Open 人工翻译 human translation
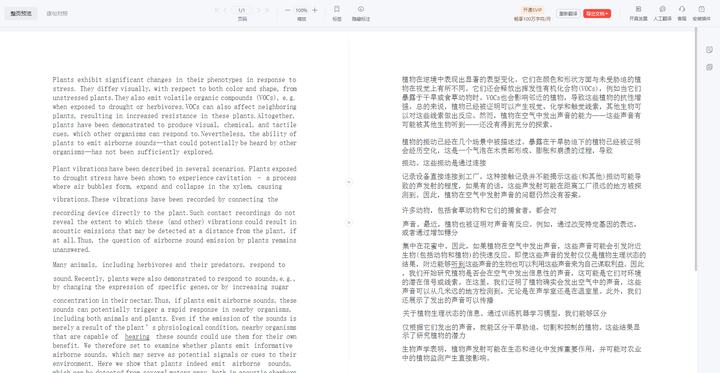This screenshot has height=373, width=720. (663, 13)
